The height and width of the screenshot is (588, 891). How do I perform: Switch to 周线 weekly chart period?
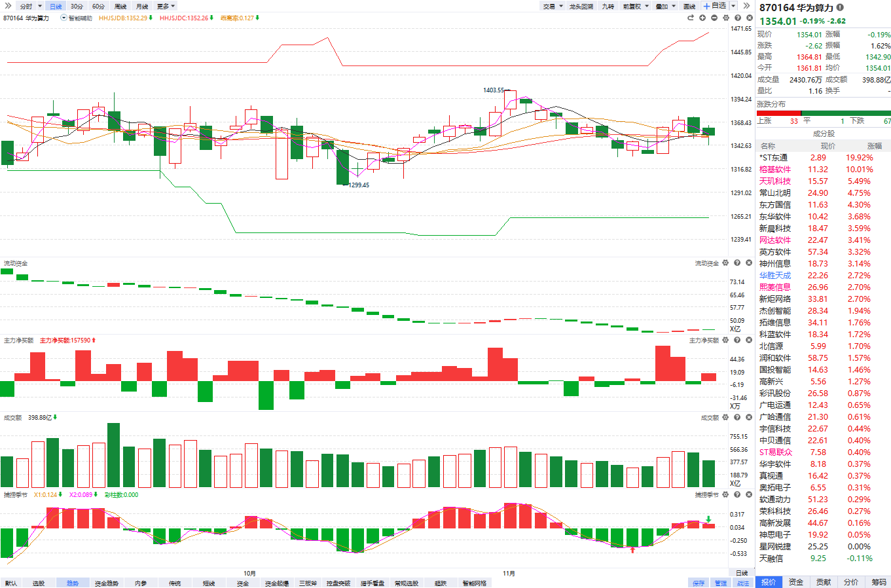tap(120, 6)
